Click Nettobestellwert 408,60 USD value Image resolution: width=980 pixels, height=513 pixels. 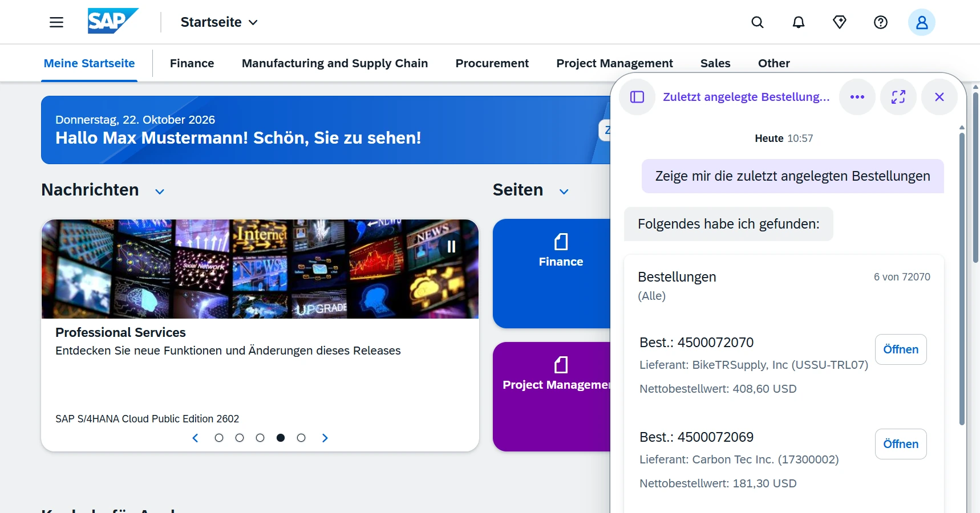pyautogui.click(x=718, y=389)
